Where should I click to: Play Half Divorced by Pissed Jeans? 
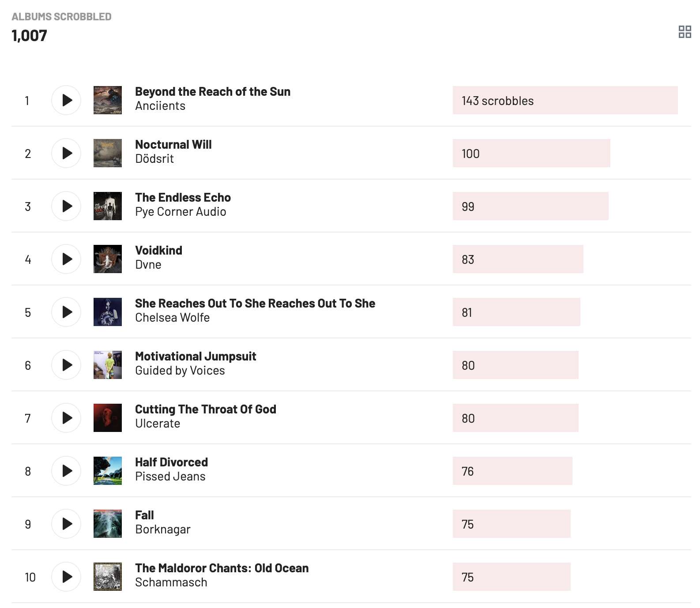click(66, 471)
